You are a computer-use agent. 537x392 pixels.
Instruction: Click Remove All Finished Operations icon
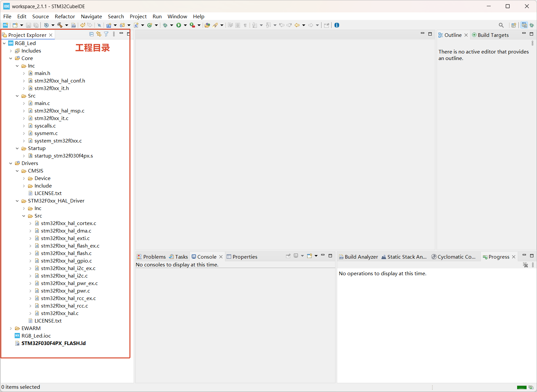(x=525, y=265)
